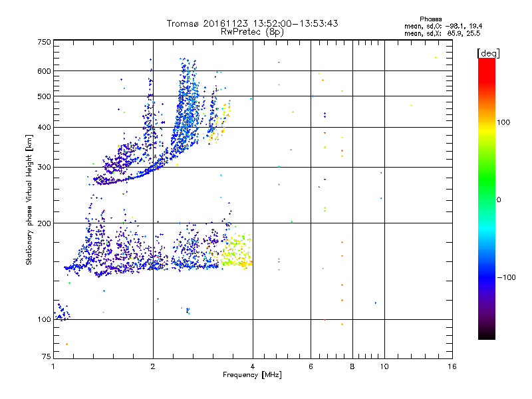Screen dimensions: 532x399
Task: Click the phase colorbar gradient
Action: [487, 198]
